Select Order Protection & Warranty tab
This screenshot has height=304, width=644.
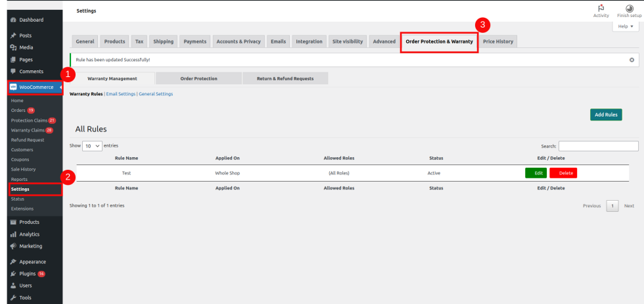pyautogui.click(x=439, y=41)
